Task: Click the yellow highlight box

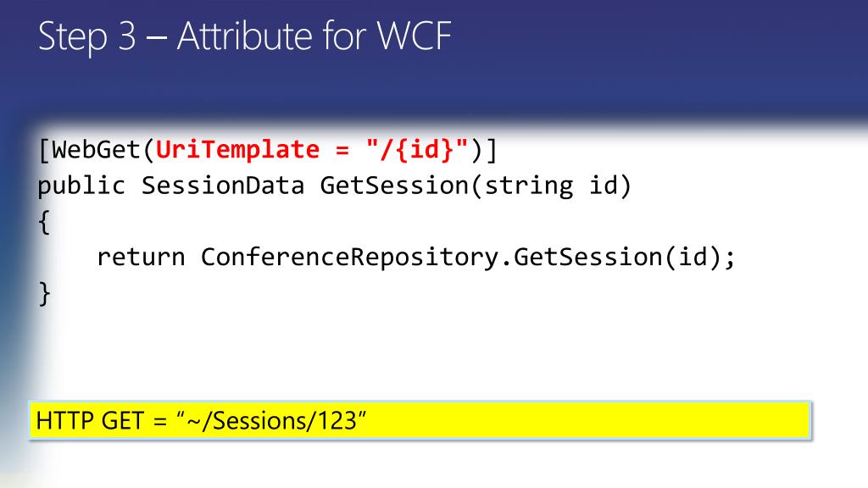Action: click(x=420, y=420)
